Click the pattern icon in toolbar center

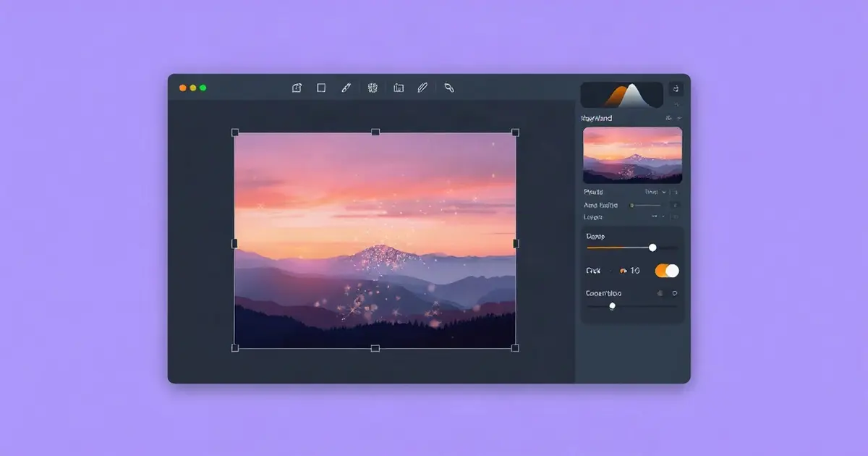pyautogui.click(x=373, y=88)
